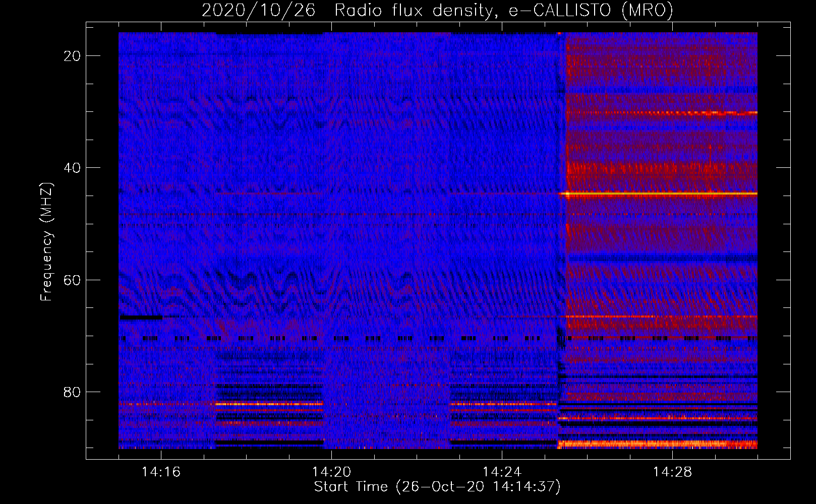Click the 60 frequency tick label
This screenshot has height=504, width=816.
72,280
